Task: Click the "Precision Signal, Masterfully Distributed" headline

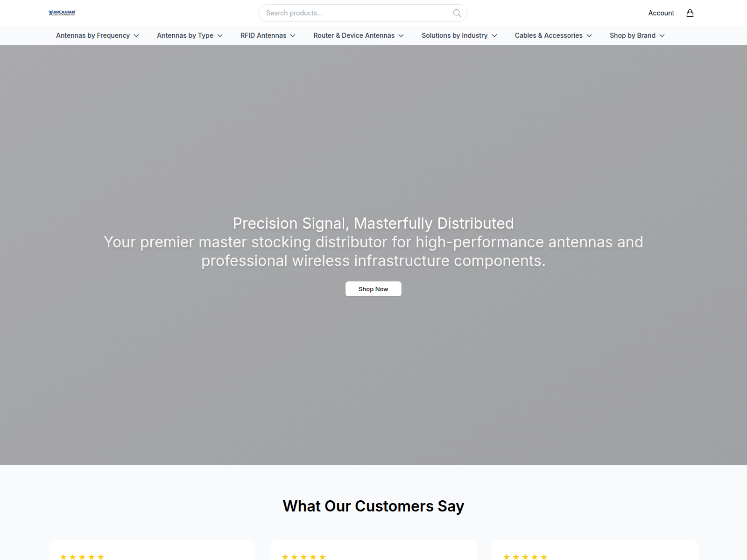Action: pos(373,224)
